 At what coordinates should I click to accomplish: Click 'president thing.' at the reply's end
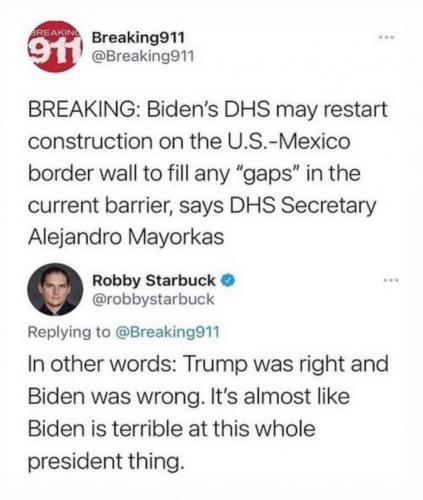pyautogui.click(x=106, y=461)
